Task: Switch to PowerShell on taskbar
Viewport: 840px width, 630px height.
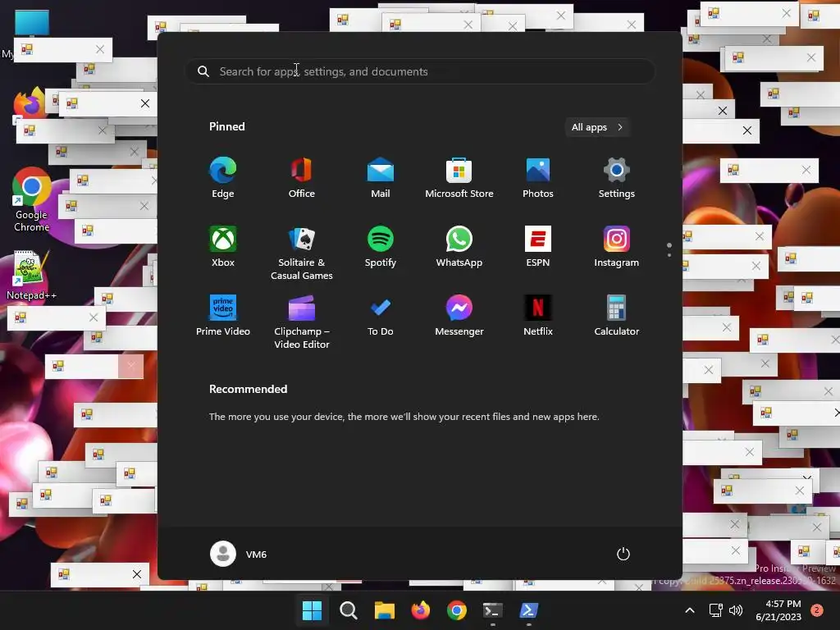Action: point(529,610)
